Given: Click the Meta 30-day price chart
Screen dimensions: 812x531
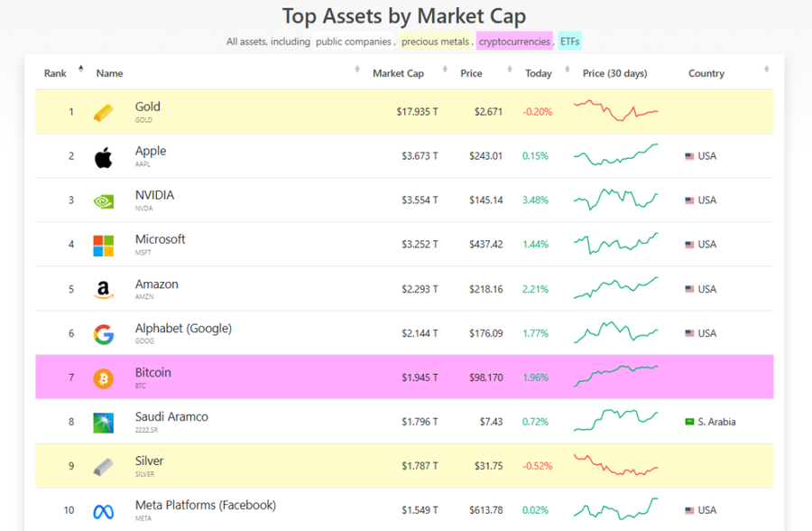Looking at the screenshot, I should tap(615, 508).
